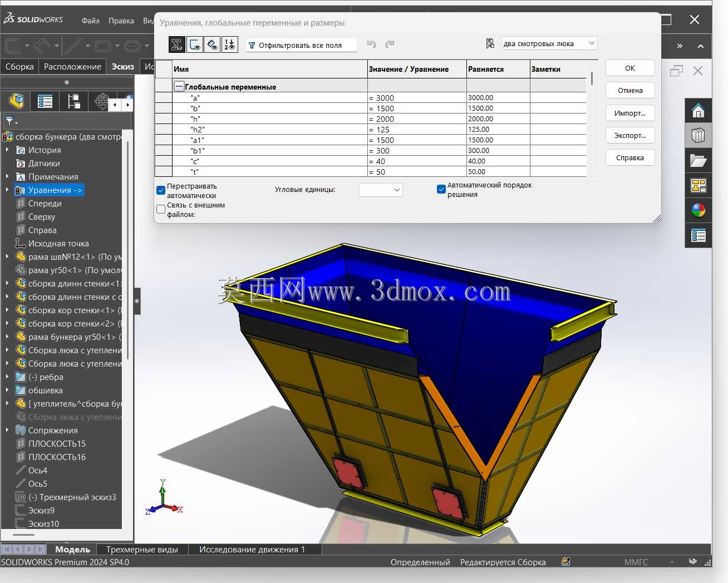Open the Custom Properties task pane icon
Image resolution: width=728 pixels, height=583 pixels.
tap(698, 235)
